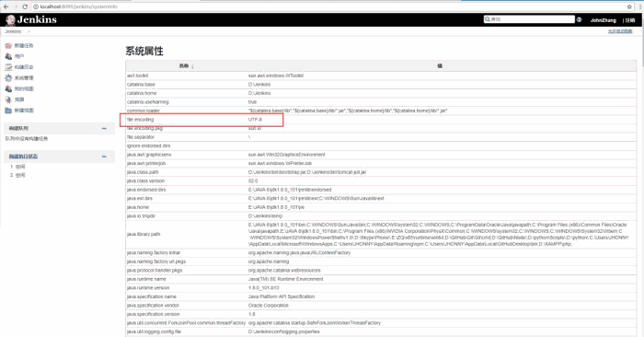This screenshot has width=644, height=337.
Task: Select the awt.toolkit property name
Action: coord(138,76)
